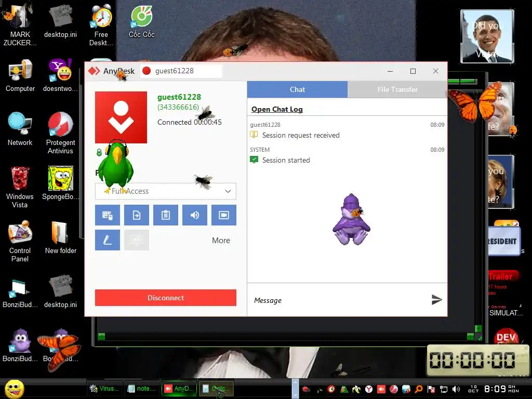Toggle the clipboard access permission button
Image resolution: width=532 pixels, height=399 pixels.
click(166, 215)
